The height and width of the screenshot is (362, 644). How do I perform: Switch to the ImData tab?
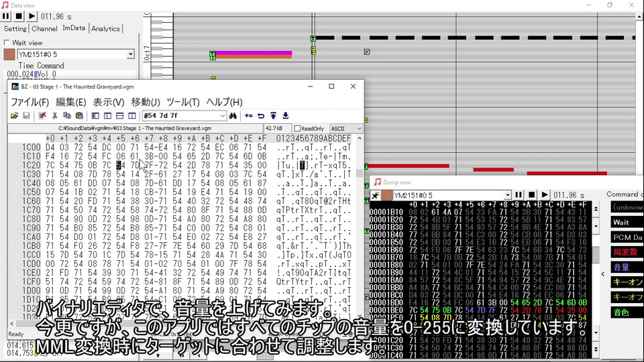(74, 28)
